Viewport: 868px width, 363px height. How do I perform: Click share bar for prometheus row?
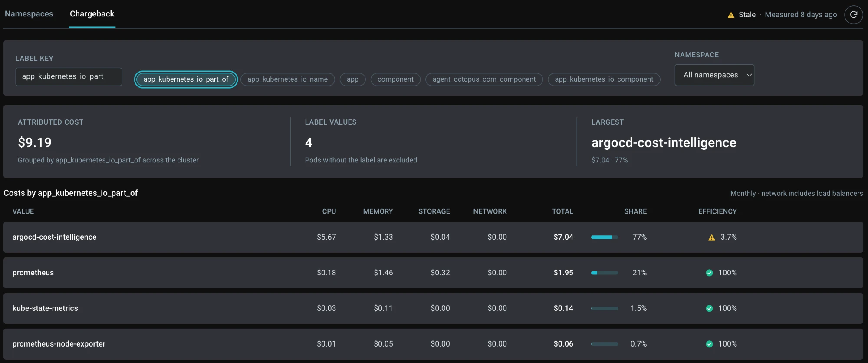pyautogui.click(x=605, y=273)
